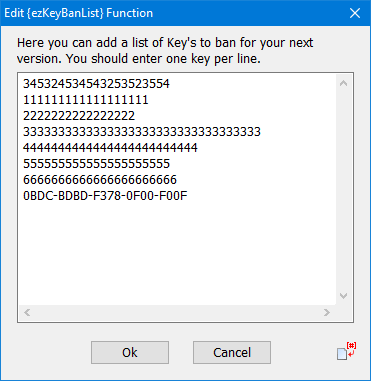The width and height of the screenshot is (371, 381).
Task: Click the horizontal scrollbar track
Action: [177, 312]
